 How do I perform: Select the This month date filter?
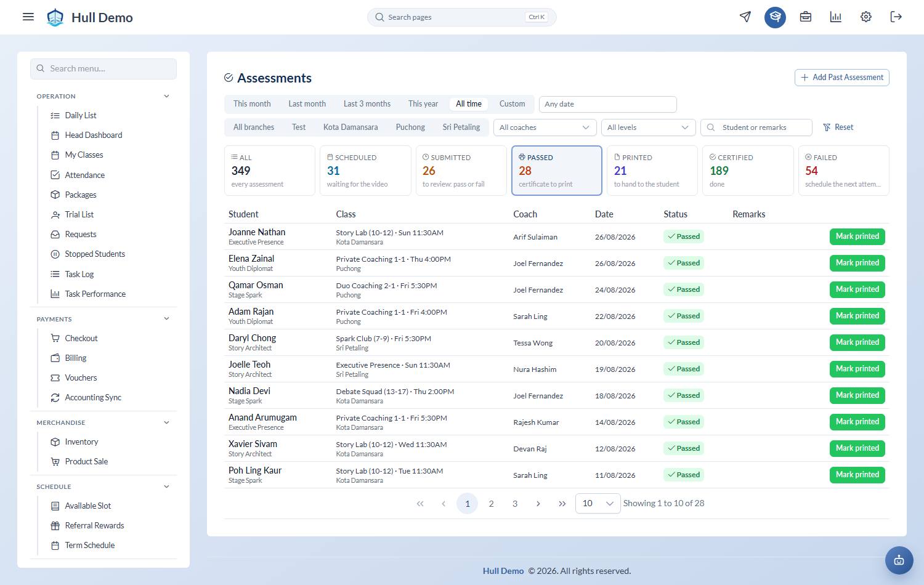[x=252, y=104]
